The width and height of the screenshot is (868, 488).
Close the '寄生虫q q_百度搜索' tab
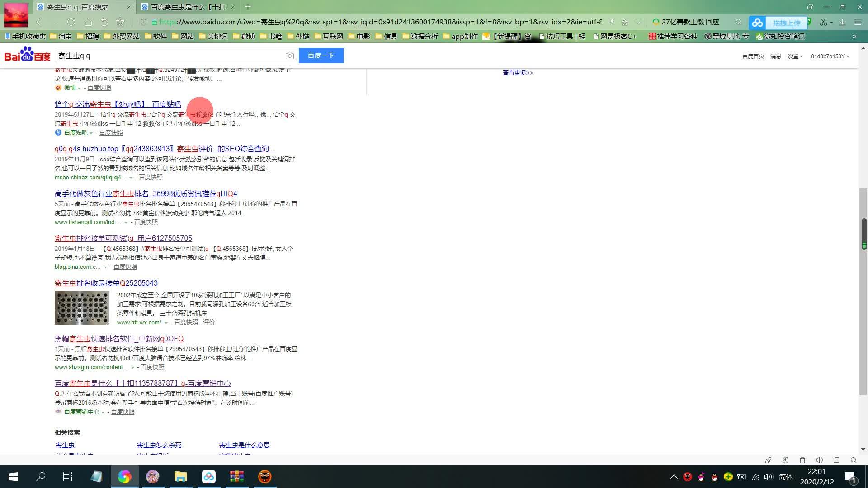[x=129, y=7]
